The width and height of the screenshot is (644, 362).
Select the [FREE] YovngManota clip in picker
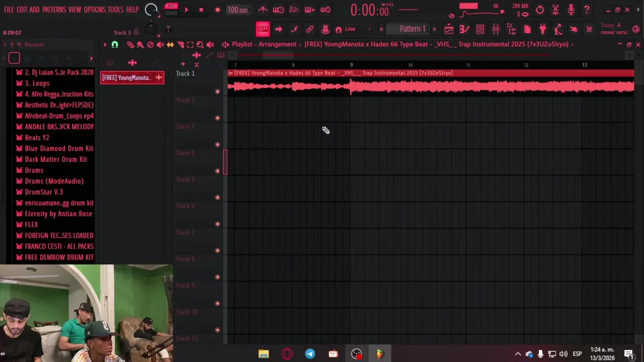coord(132,77)
